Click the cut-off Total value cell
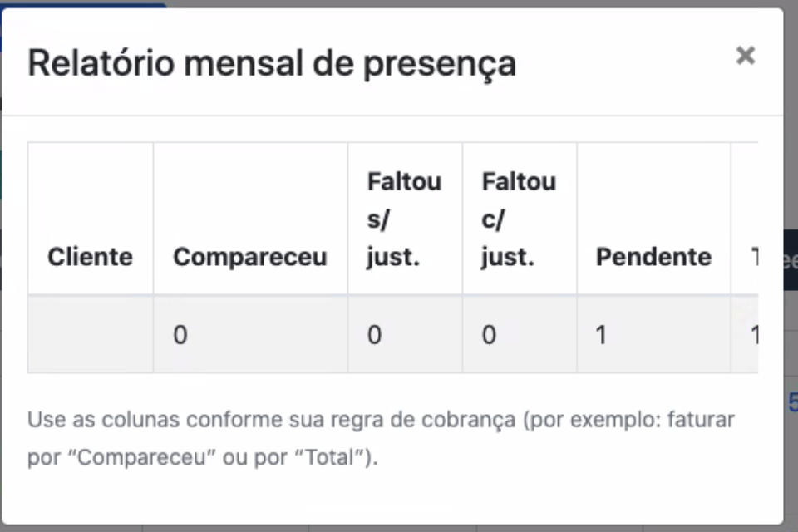 tap(750, 335)
